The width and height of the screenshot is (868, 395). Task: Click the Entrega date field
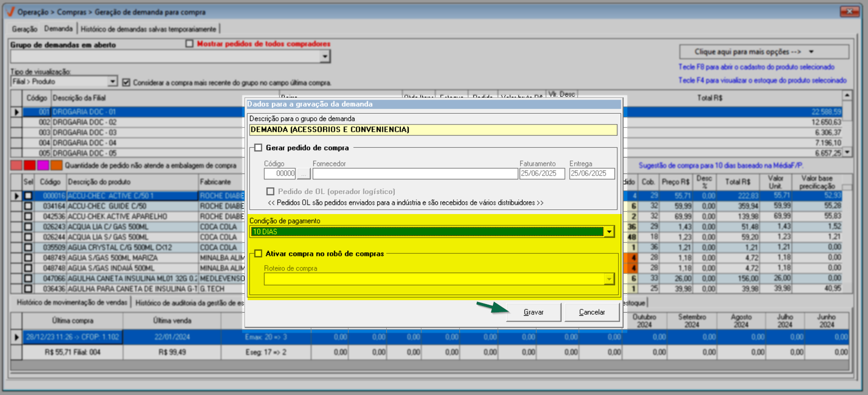(592, 173)
